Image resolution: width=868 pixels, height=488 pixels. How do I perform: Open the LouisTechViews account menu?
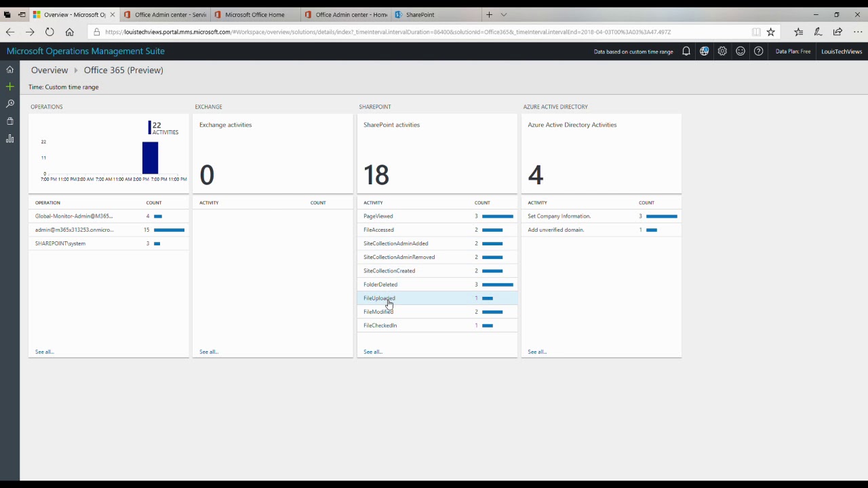pyautogui.click(x=842, y=52)
